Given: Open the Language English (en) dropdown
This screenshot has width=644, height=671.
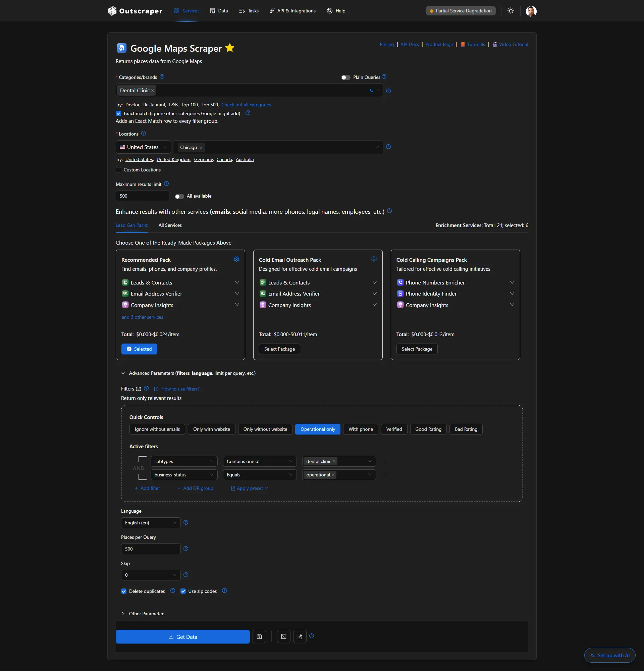Looking at the screenshot, I should tap(151, 523).
